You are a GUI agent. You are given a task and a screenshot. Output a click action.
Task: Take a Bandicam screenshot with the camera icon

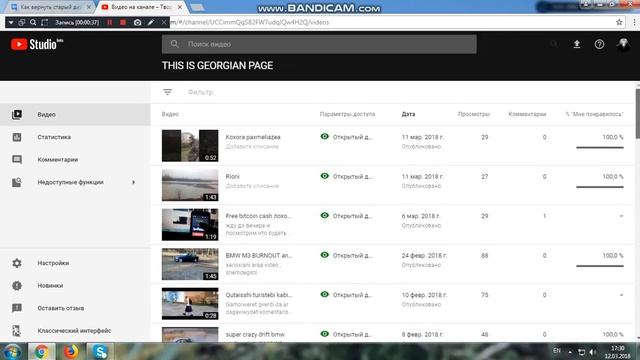(x=138, y=22)
